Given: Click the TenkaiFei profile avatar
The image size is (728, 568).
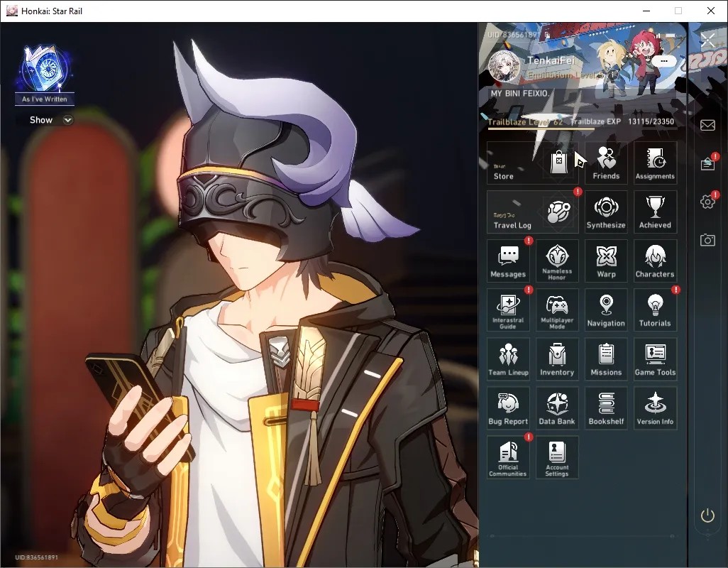Looking at the screenshot, I should click(x=504, y=66).
